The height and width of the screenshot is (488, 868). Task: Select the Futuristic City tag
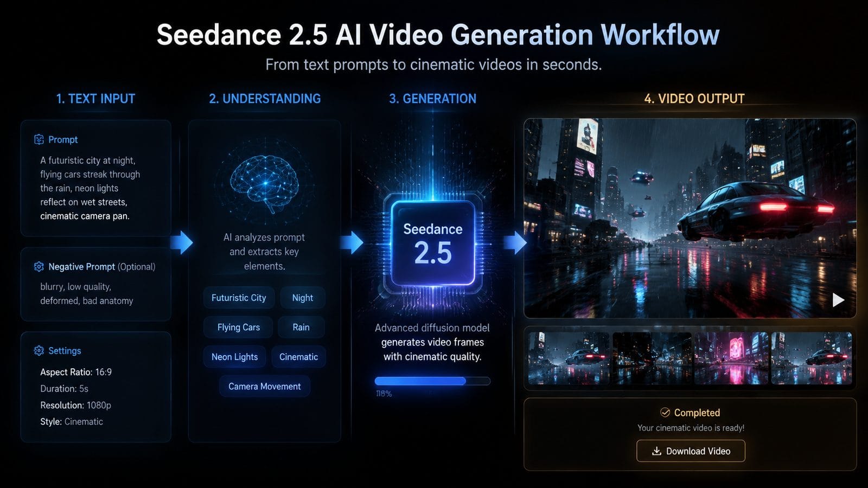click(239, 298)
